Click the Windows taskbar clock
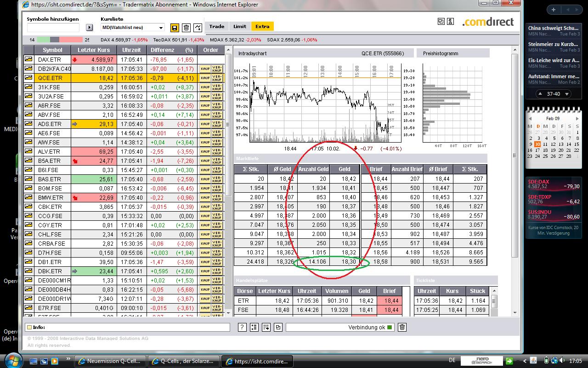The image size is (588, 368). tap(576, 361)
